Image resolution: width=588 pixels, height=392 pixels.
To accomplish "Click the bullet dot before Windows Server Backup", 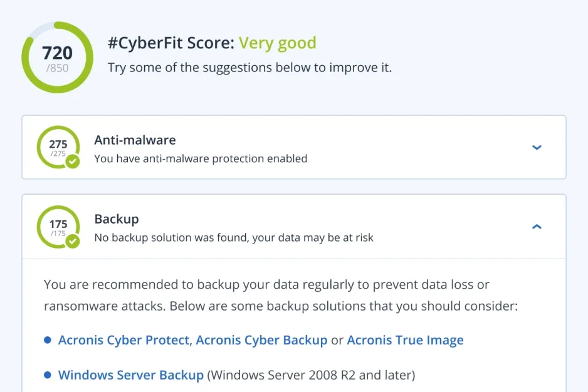I will pos(47,375).
